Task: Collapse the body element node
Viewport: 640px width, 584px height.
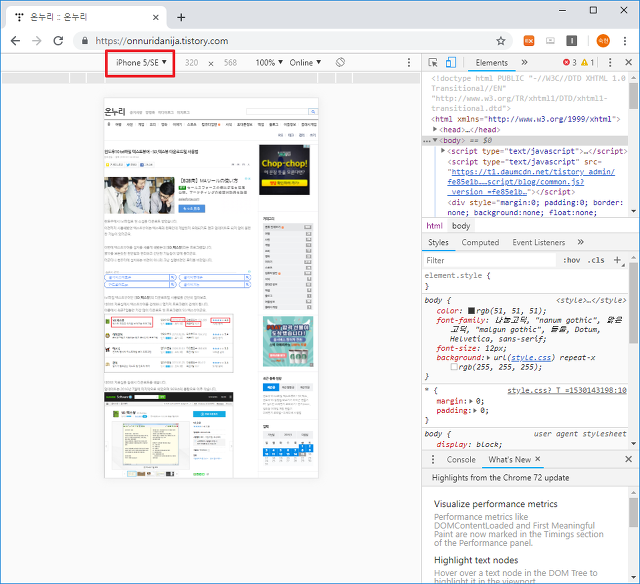Action: pyautogui.click(x=435, y=140)
